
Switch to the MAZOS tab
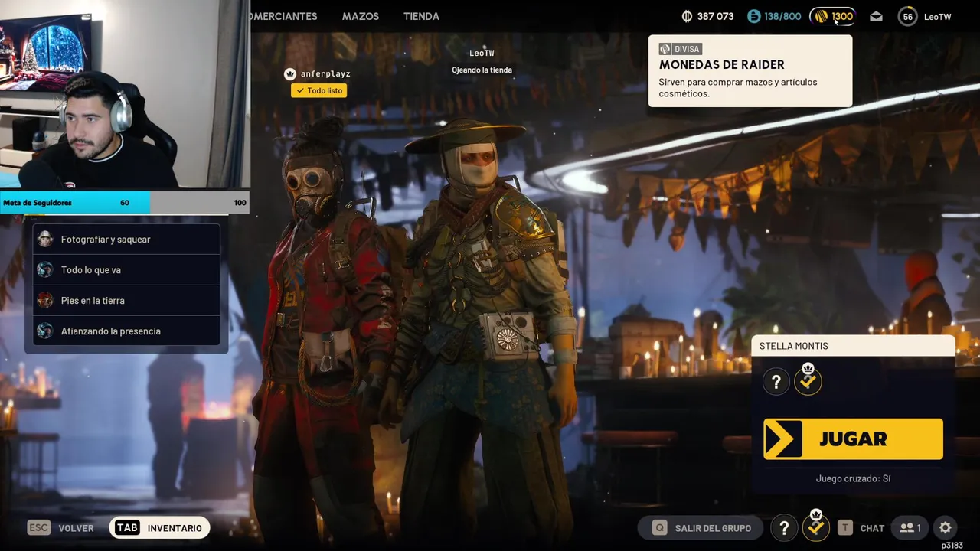pyautogui.click(x=361, y=16)
